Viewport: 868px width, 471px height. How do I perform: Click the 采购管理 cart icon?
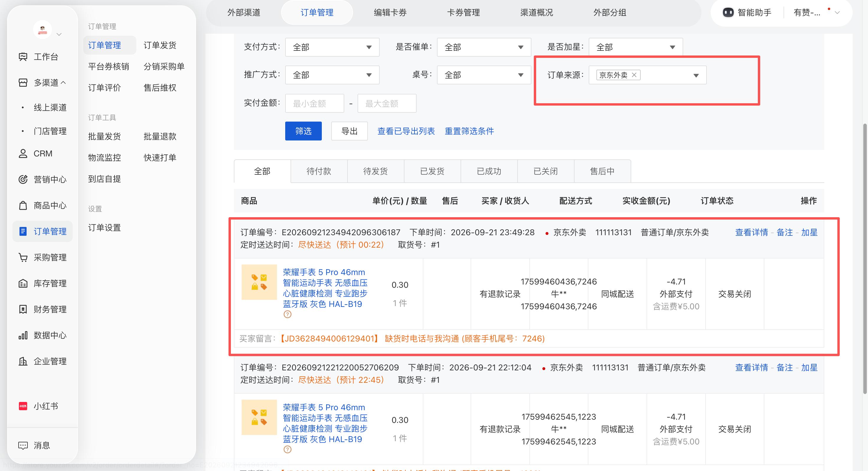(x=23, y=257)
